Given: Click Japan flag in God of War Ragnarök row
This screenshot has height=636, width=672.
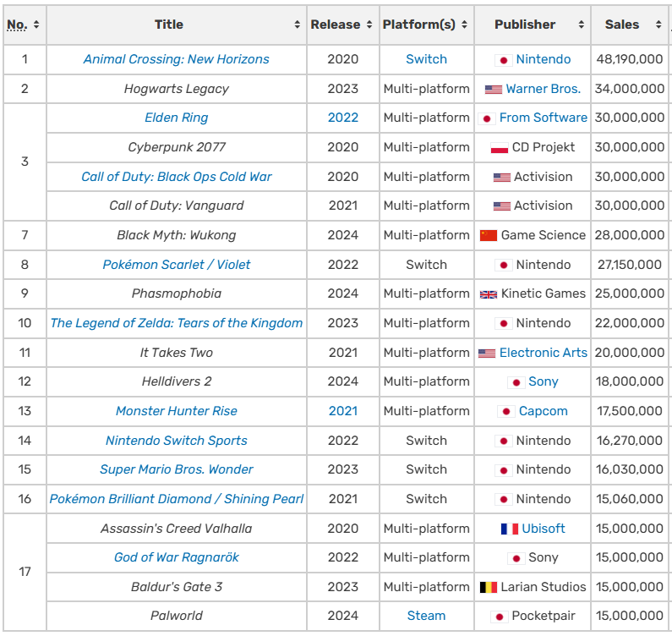Looking at the screenshot, I should [x=516, y=558].
